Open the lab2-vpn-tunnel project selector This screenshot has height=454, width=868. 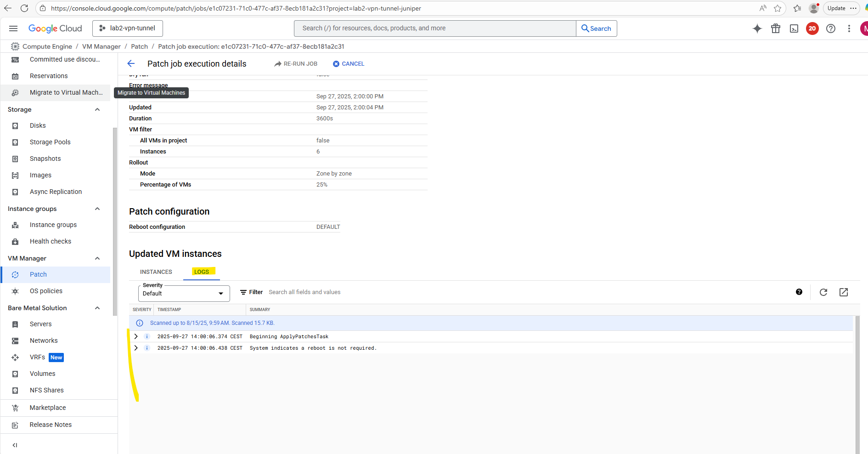point(128,28)
